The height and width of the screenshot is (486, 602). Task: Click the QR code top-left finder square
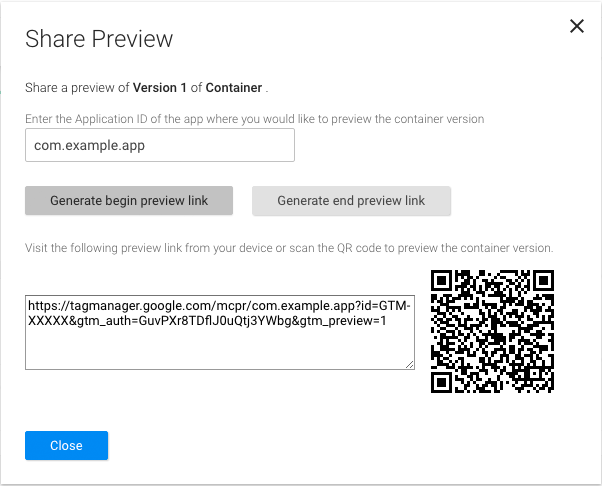point(442,282)
